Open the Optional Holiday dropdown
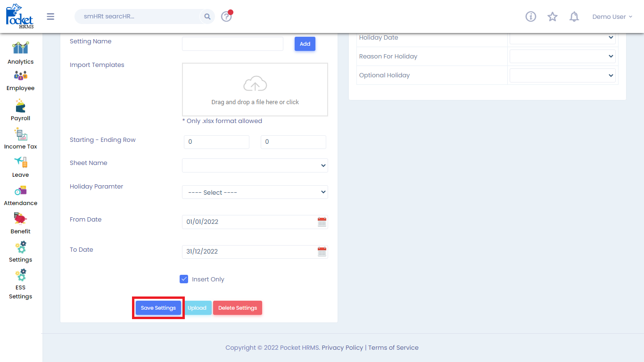Viewport: 644px width, 362px height. (562, 75)
